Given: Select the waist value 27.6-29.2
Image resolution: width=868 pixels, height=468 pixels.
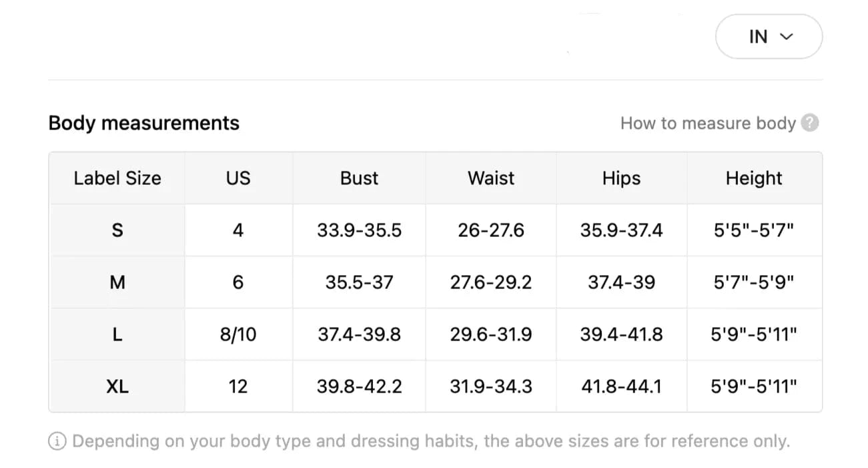Looking at the screenshot, I should (x=491, y=282).
